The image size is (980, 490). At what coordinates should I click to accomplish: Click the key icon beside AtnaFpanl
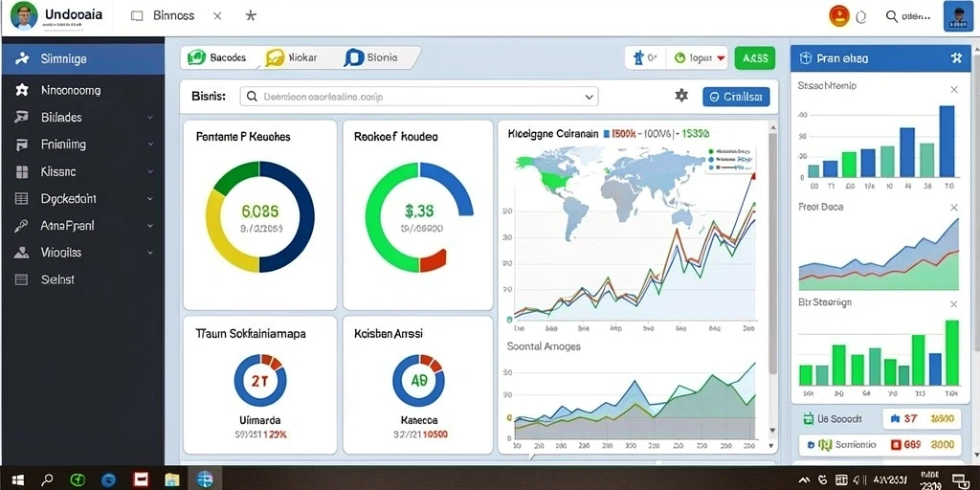[x=21, y=226]
